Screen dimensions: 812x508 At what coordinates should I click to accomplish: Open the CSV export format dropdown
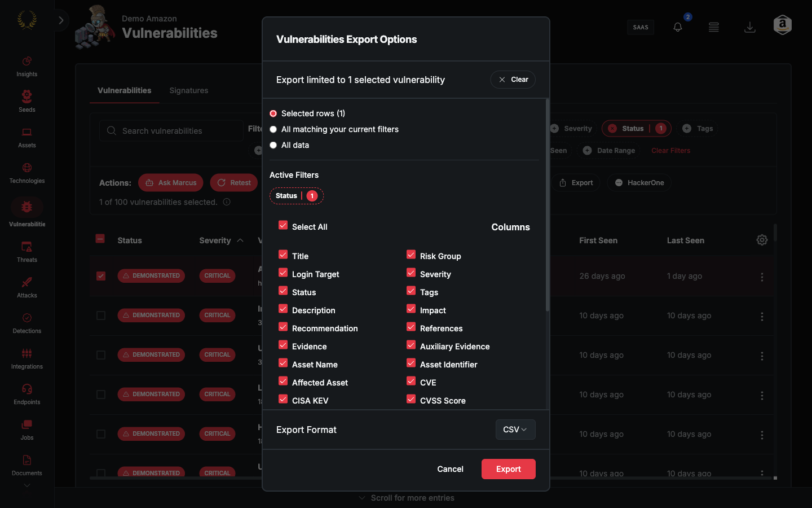pyautogui.click(x=515, y=430)
